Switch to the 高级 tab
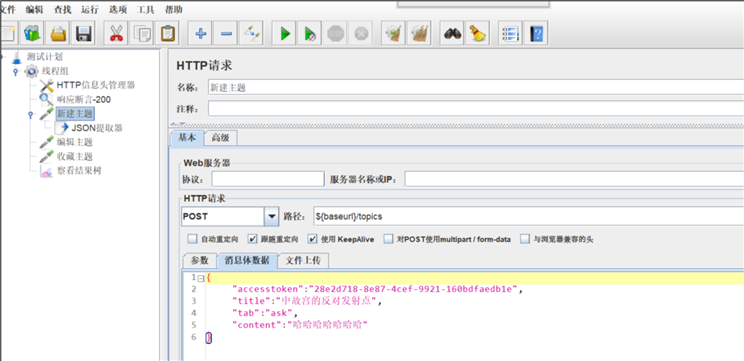 pyautogui.click(x=221, y=138)
